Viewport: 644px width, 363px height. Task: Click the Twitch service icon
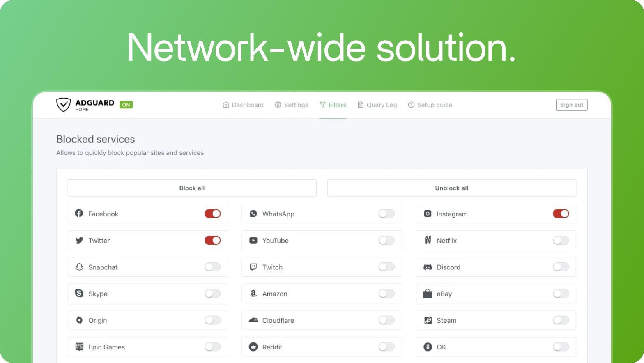click(x=253, y=267)
